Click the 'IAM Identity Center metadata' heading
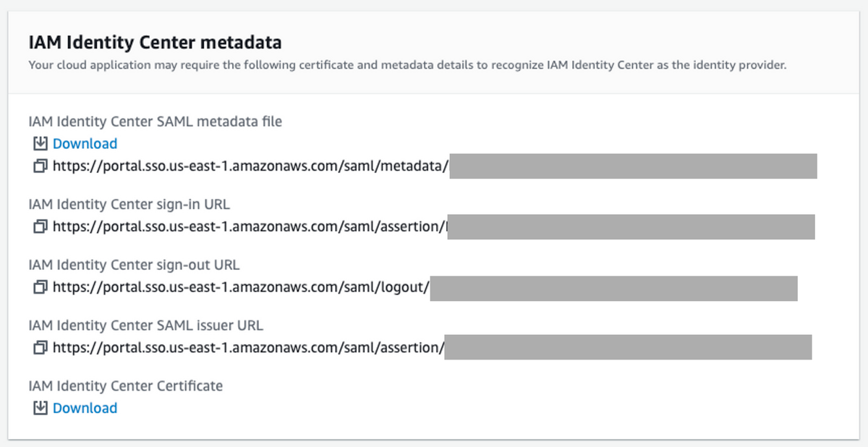 (x=155, y=42)
